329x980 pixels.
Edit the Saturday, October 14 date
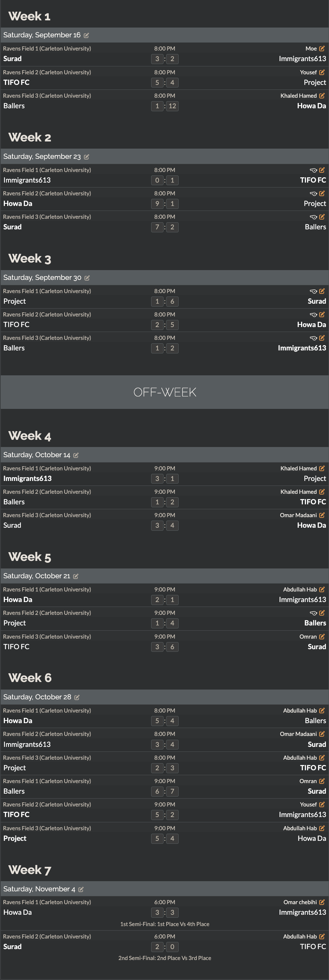tap(76, 455)
